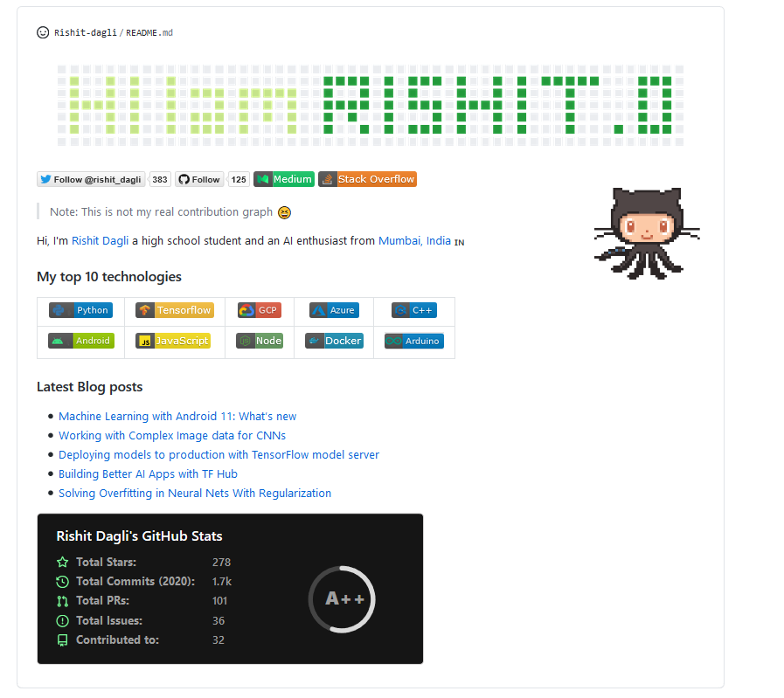Viewport: 784px width, 698px height.
Task: Click the Mumbai, India link
Action: (414, 240)
